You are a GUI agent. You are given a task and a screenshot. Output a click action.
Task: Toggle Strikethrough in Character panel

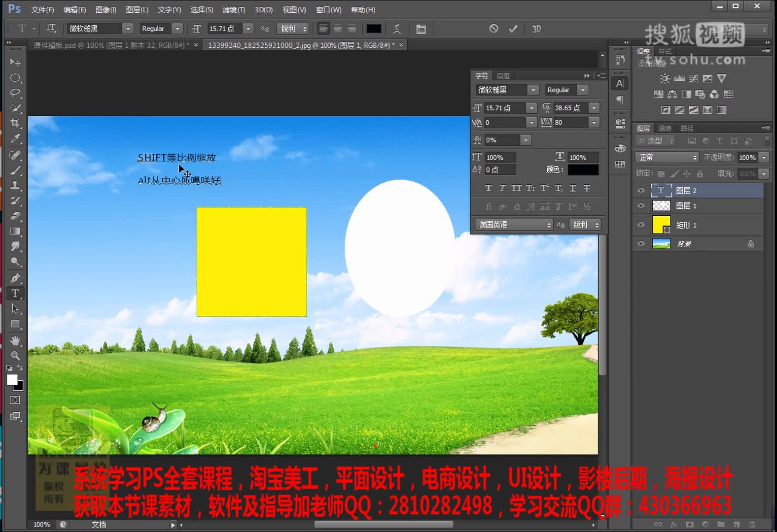point(587,188)
